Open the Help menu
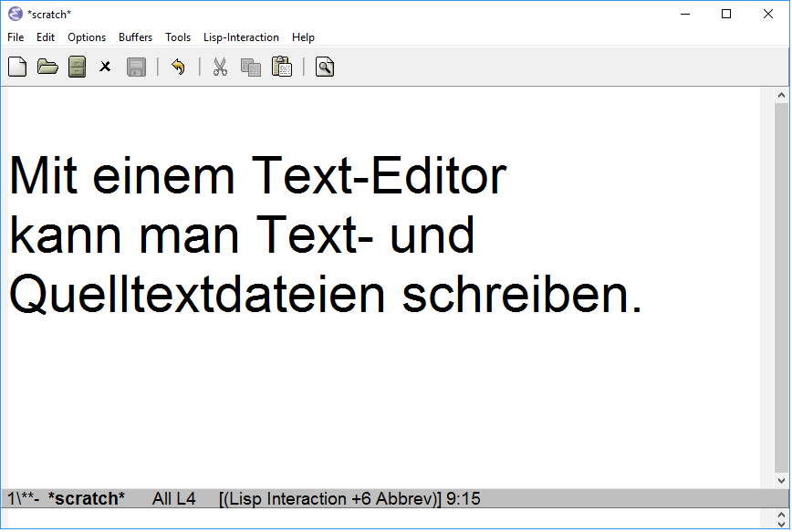This screenshot has width=792, height=532. point(303,37)
